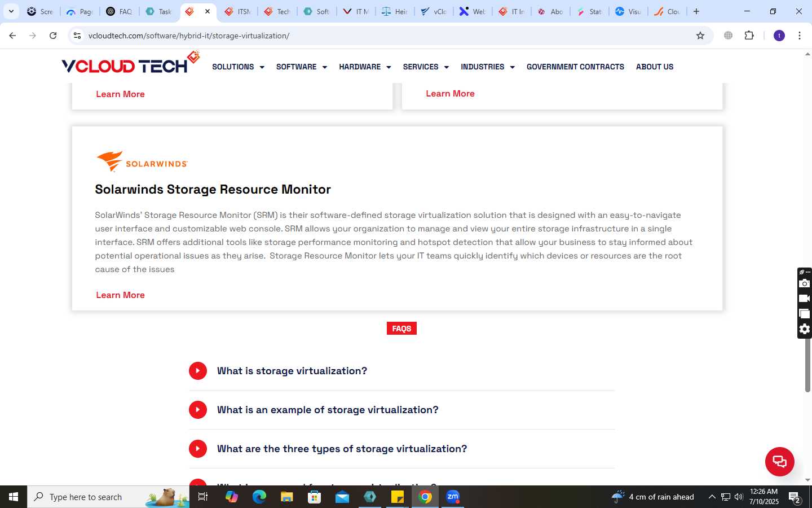Expand the INDUSTRIES menu
This screenshot has height=508, width=812.
pyautogui.click(x=488, y=67)
